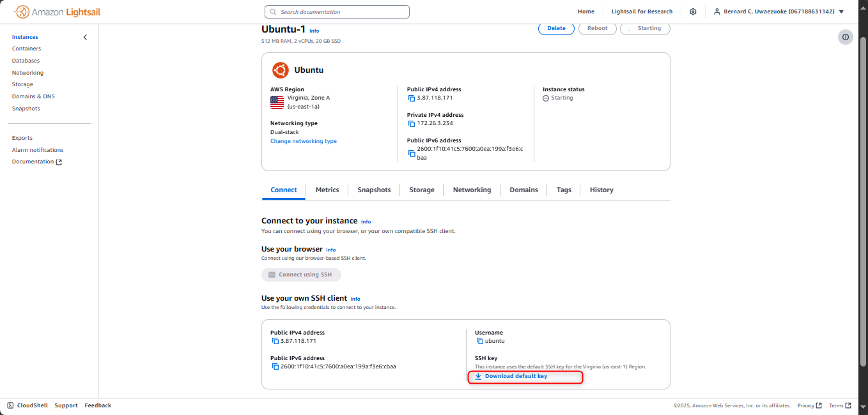
Task: Click the info circle icon at far right
Action: (846, 37)
